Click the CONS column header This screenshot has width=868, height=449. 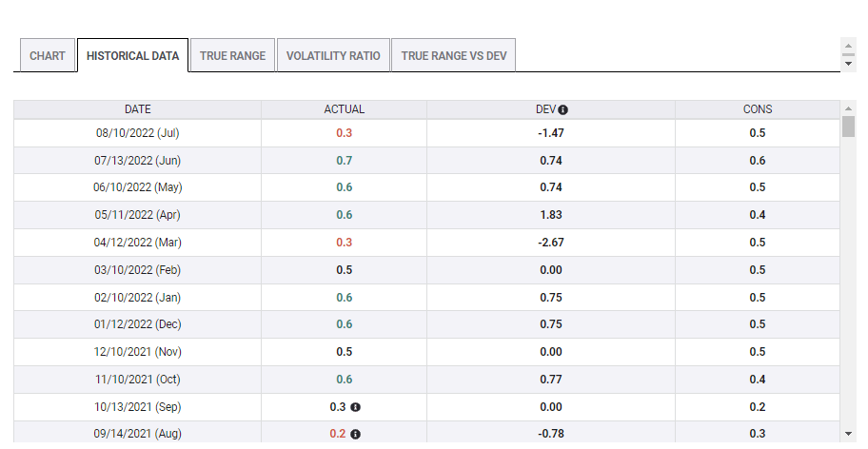758,109
